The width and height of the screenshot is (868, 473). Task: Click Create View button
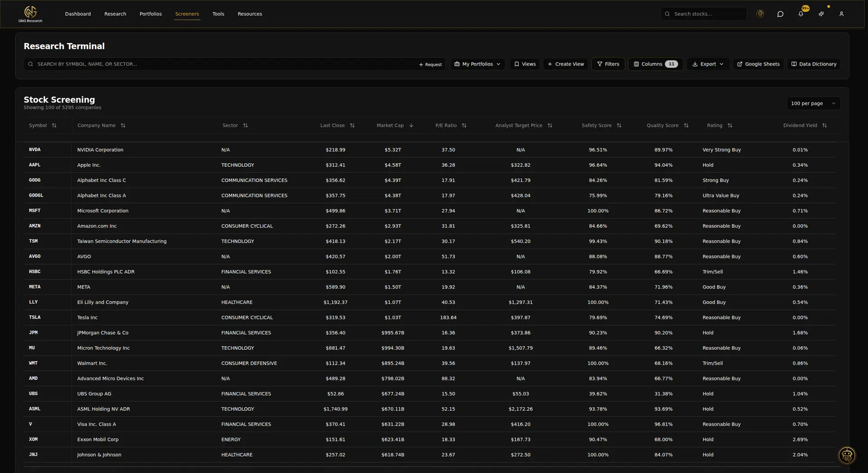tap(566, 64)
